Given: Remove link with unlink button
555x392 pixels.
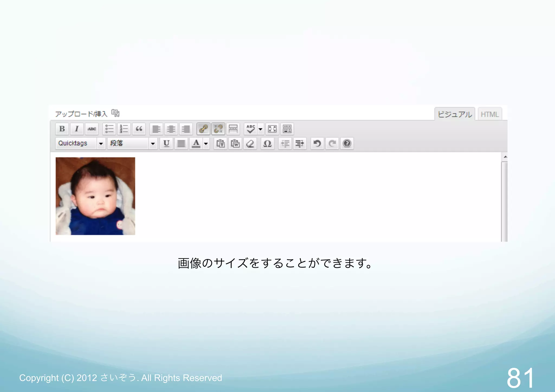Looking at the screenshot, I should [x=218, y=129].
